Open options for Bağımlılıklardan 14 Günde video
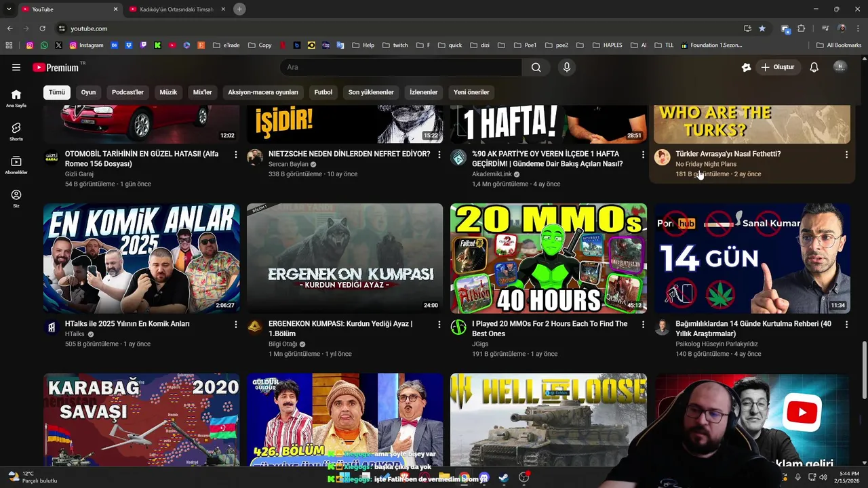 click(x=846, y=325)
